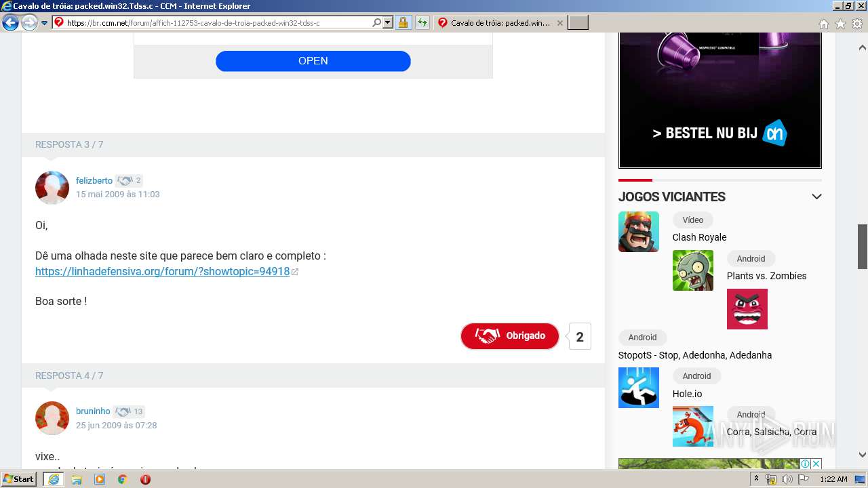Click the Android tag above Plants vs. Zombies
This screenshot has width=868, height=488.
[751, 259]
